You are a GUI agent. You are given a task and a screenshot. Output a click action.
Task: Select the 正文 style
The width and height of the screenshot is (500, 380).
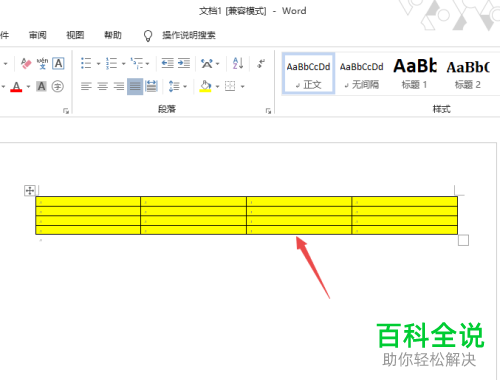(x=308, y=74)
